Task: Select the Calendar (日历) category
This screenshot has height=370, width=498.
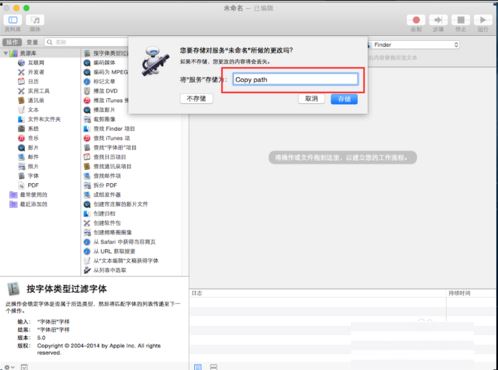Action: (x=33, y=81)
